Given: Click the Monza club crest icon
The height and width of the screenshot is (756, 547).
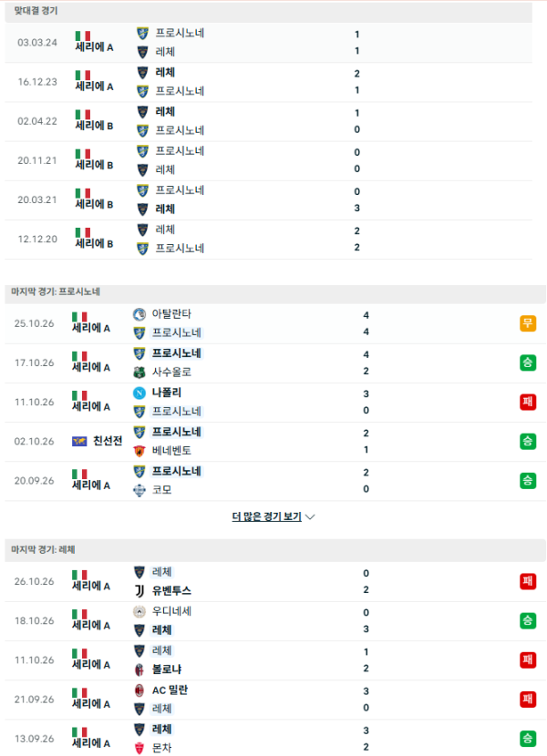Looking at the screenshot, I should coord(139,748).
